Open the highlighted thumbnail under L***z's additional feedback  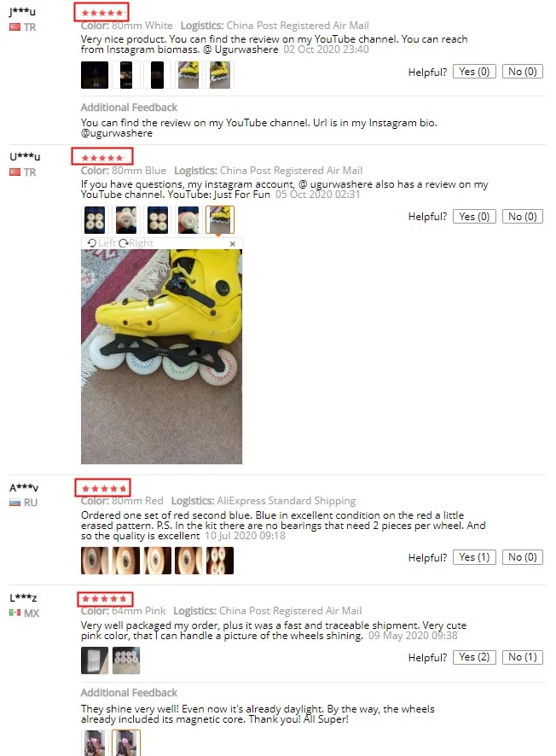click(x=126, y=743)
